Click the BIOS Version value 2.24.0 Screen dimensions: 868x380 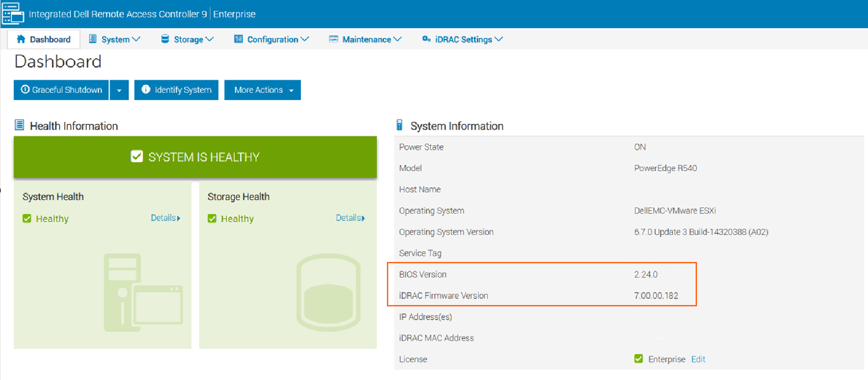pyautogui.click(x=646, y=274)
